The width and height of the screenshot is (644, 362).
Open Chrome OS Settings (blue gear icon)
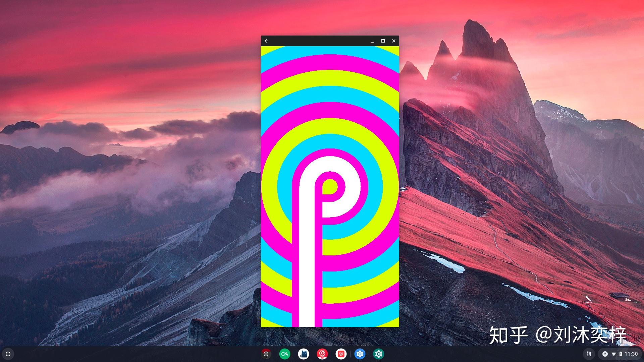(x=360, y=354)
